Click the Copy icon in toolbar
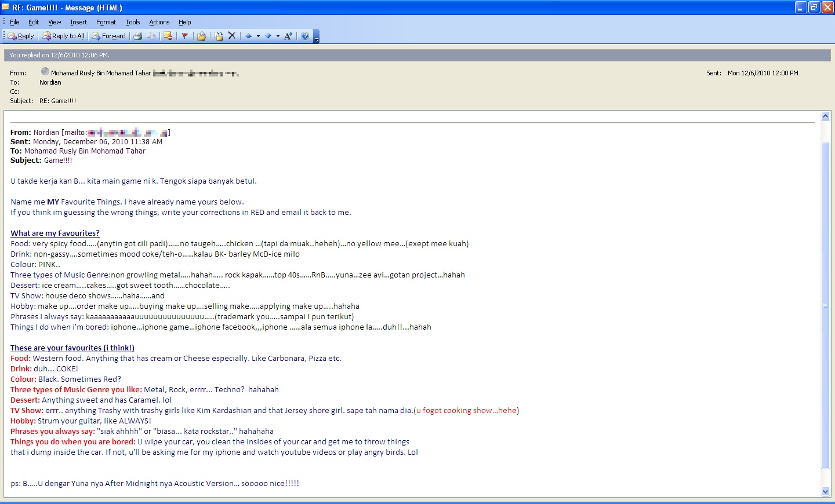835x504 pixels. click(x=151, y=36)
